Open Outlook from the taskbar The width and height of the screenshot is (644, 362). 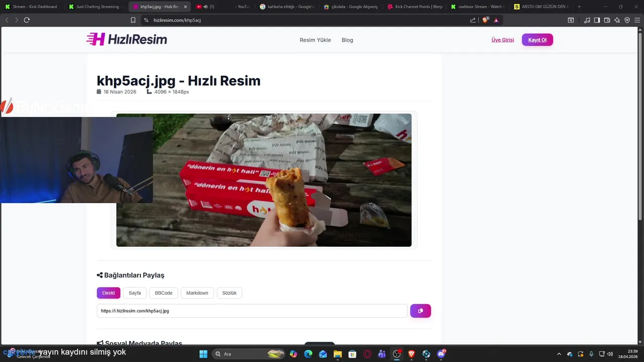click(x=323, y=354)
